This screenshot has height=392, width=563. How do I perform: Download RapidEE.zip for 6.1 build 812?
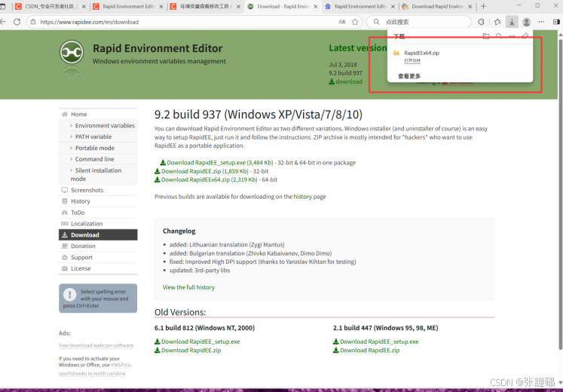(x=188, y=351)
